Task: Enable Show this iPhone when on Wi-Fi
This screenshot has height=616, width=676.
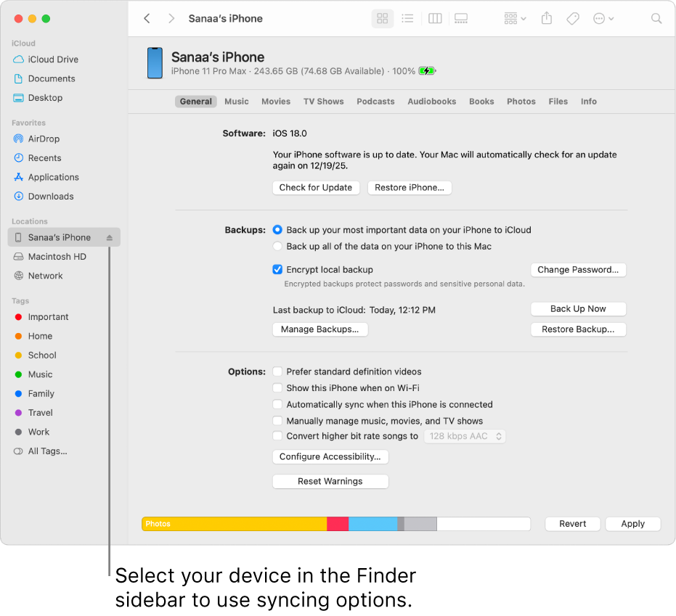Action: coord(277,388)
